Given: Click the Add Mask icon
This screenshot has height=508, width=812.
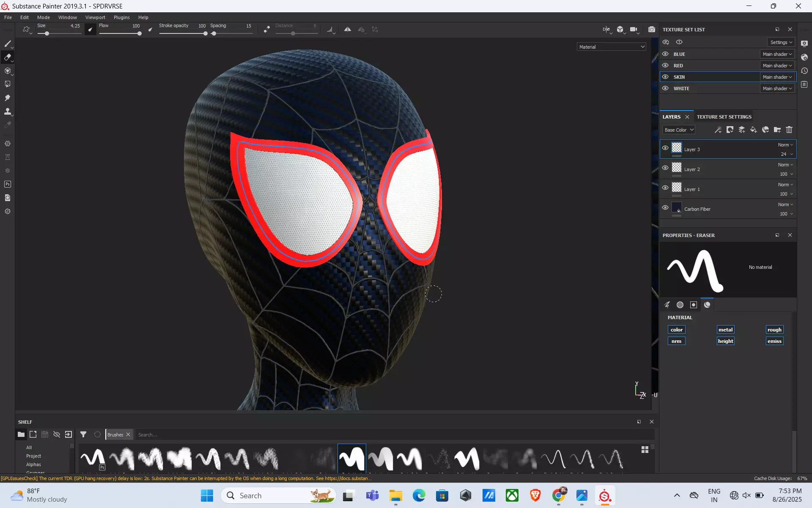Looking at the screenshot, I should (730, 130).
